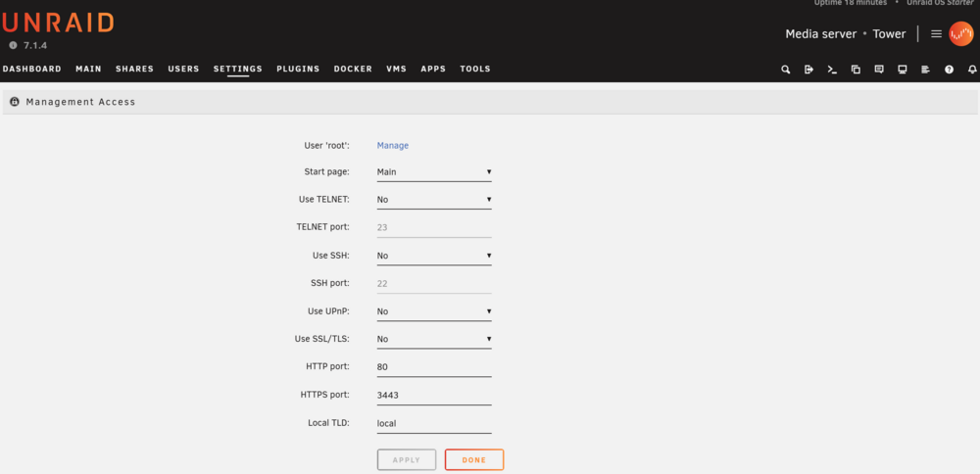Open the search magnifier icon
The image size is (980, 474).
786,70
